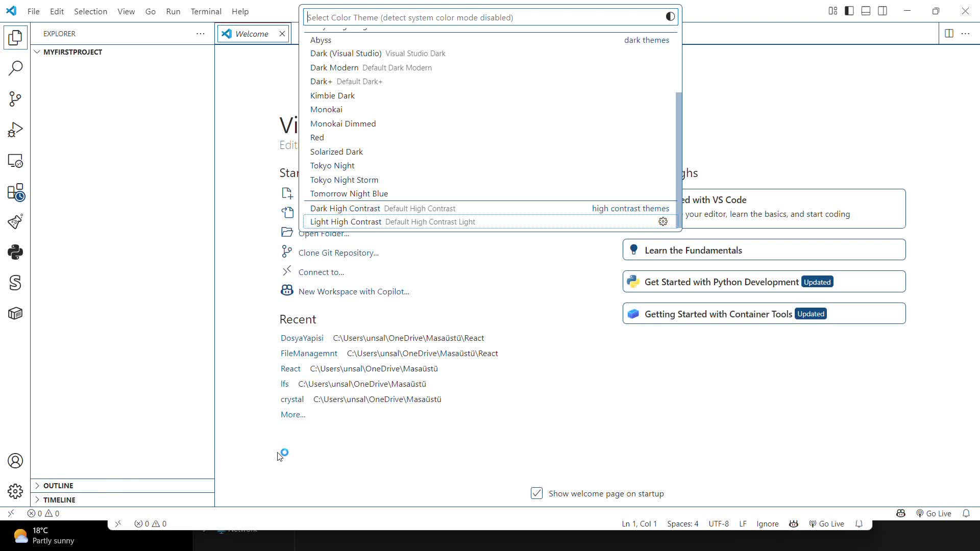The image size is (980, 551).
Task: Click the theme list scrollbar
Action: (x=678, y=161)
